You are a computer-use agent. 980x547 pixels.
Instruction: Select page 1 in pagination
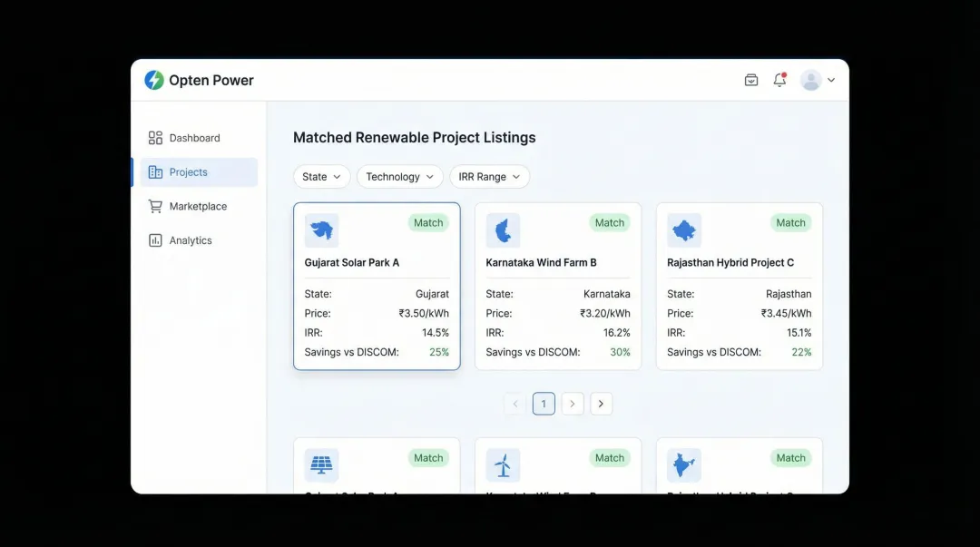(544, 403)
